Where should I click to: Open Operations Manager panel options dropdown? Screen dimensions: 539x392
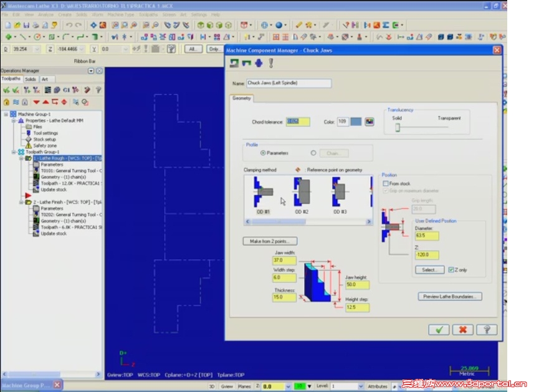click(91, 71)
